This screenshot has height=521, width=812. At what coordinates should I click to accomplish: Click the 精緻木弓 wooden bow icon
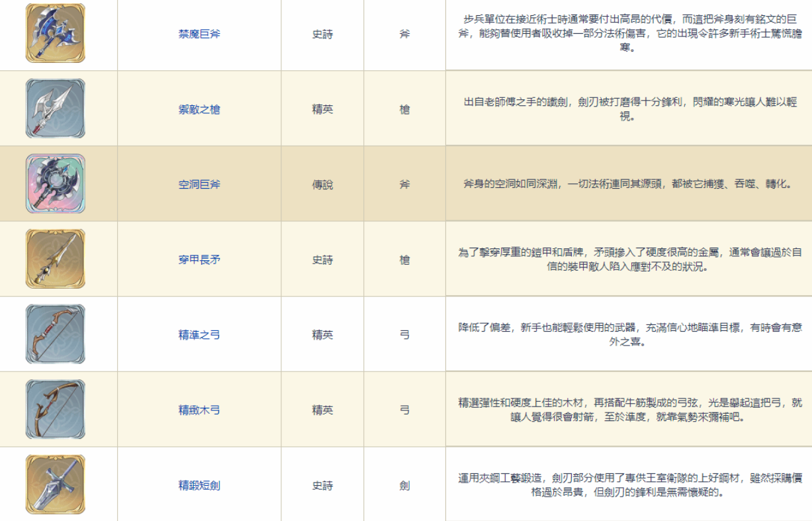click(56, 410)
